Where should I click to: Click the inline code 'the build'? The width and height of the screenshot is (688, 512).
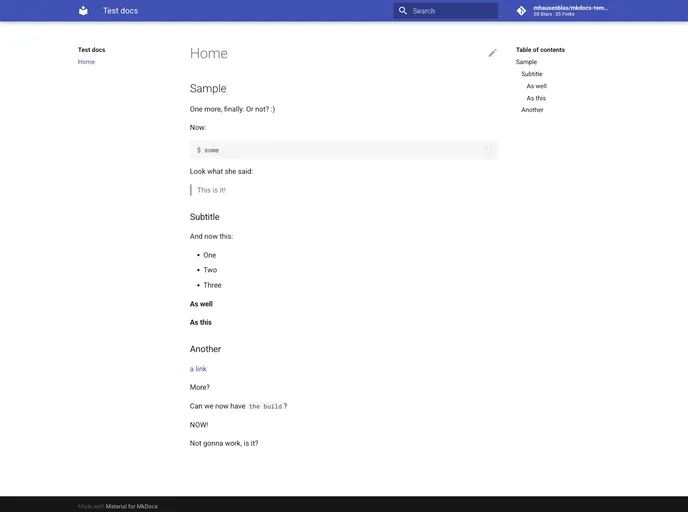point(265,406)
